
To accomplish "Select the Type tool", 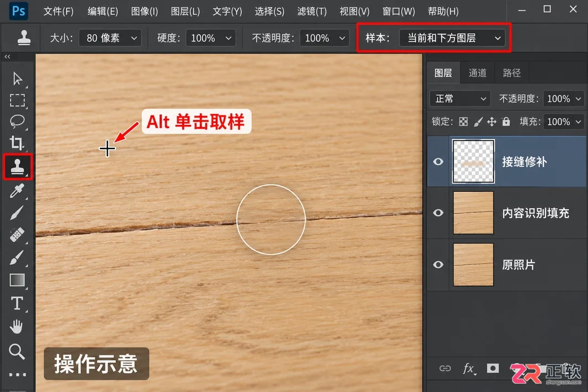I will coord(17,303).
